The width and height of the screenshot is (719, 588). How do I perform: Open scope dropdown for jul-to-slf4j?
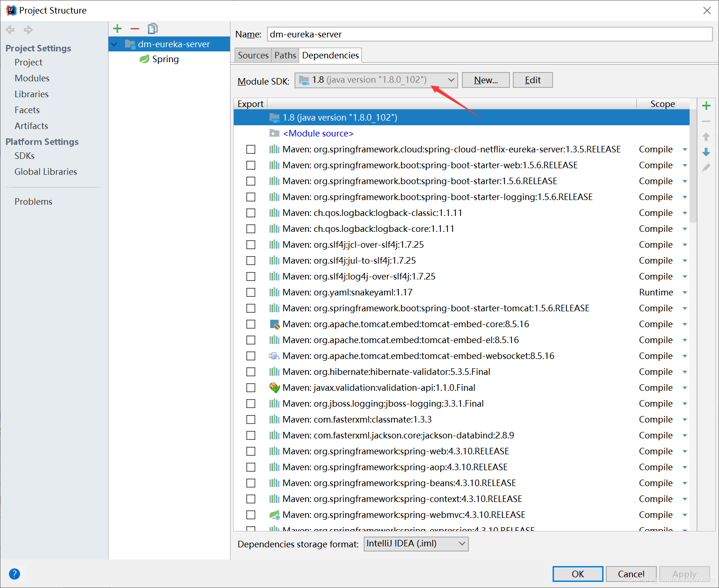(x=685, y=261)
